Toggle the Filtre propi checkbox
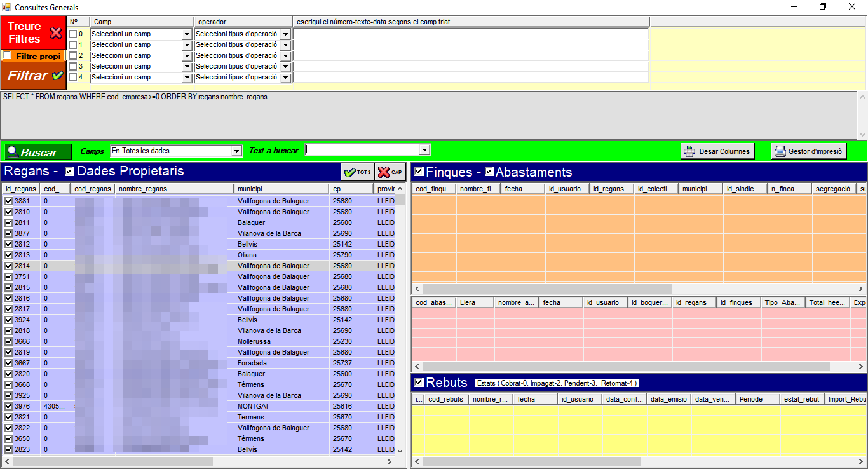This screenshot has height=469, width=868. tap(8, 56)
